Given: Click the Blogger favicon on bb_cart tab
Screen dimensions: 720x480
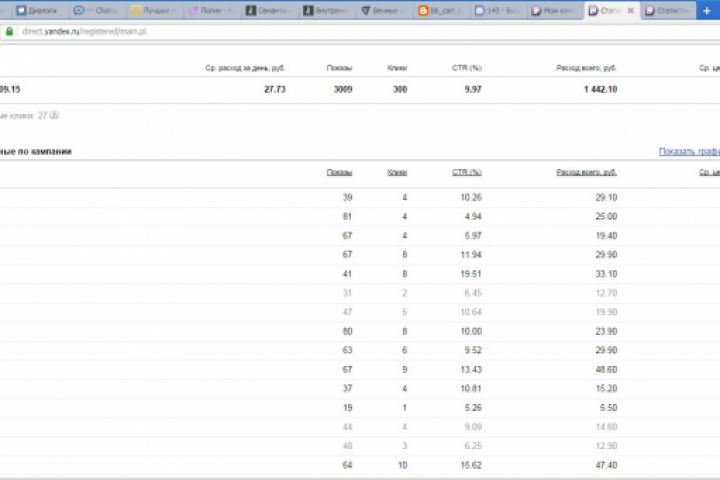Looking at the screenshot, I should [x=423, y=11].
